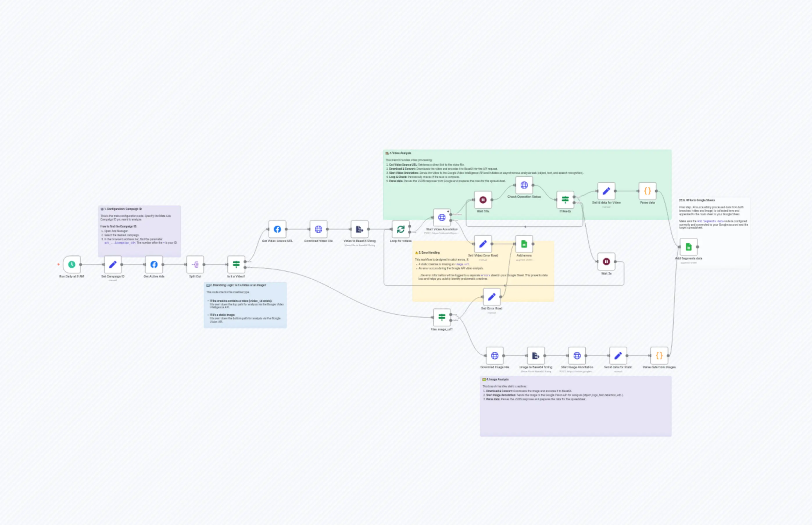Select the Set Campaign ID edit node

[113, 264]
